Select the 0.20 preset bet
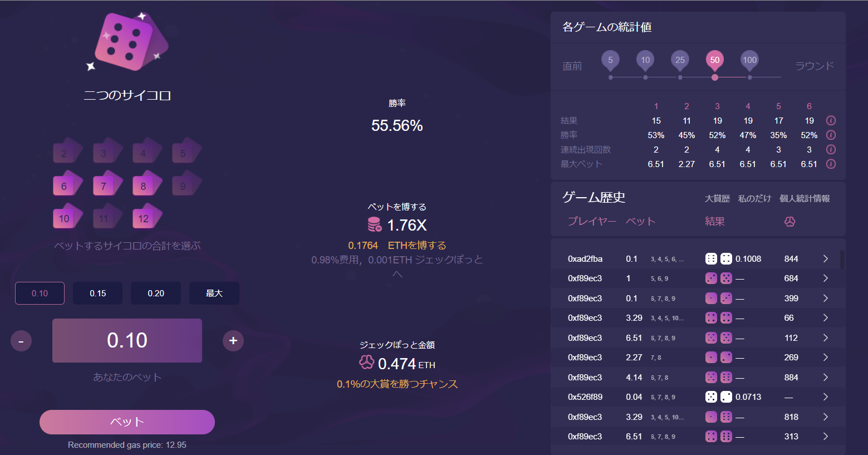Viewport: 868px width, 455px height. pyautogui.click(x=156, y=293)
